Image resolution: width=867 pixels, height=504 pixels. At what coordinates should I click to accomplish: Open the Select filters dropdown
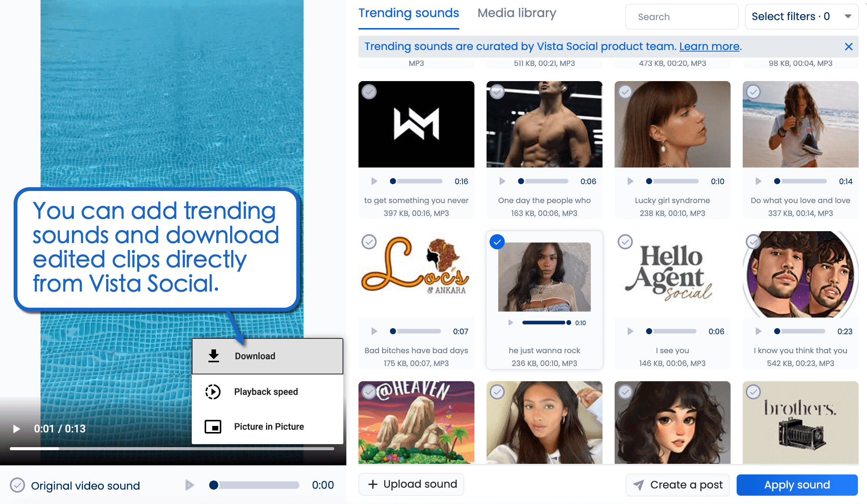click(801, 16)
